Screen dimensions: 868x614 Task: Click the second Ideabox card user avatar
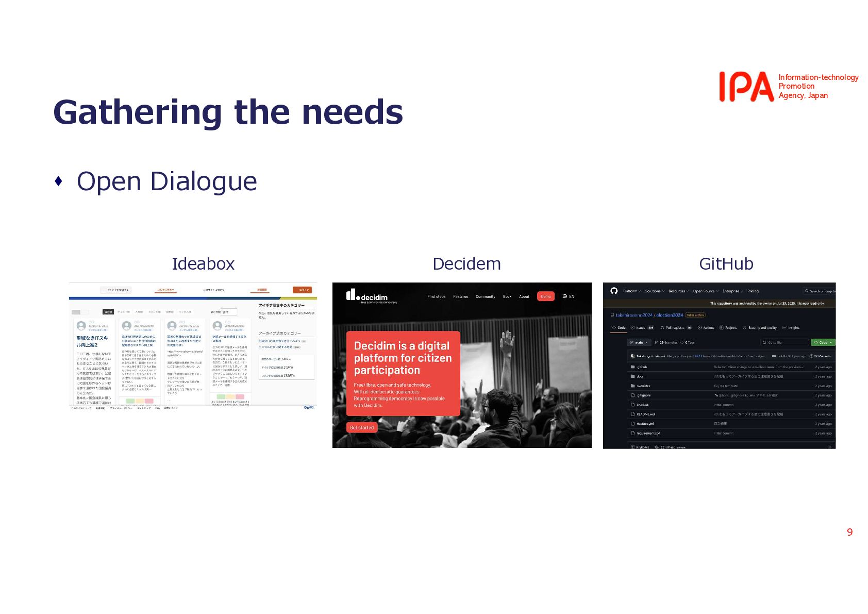point(126,326)
